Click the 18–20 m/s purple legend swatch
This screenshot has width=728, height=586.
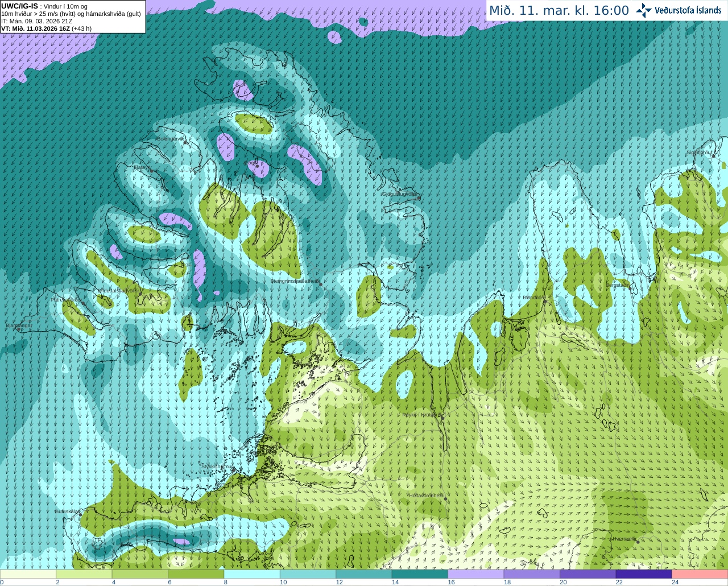532,573
